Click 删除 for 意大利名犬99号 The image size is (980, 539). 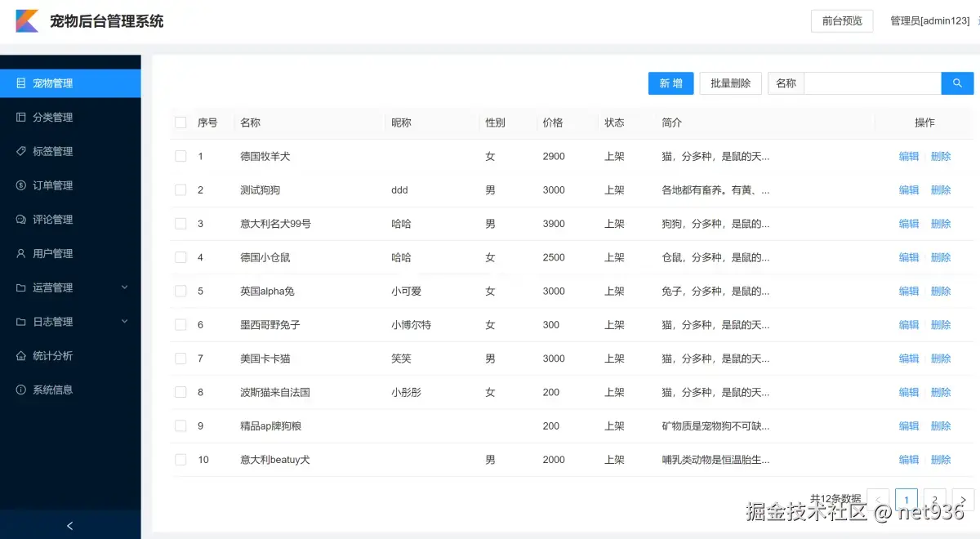(x=941, y=224)
